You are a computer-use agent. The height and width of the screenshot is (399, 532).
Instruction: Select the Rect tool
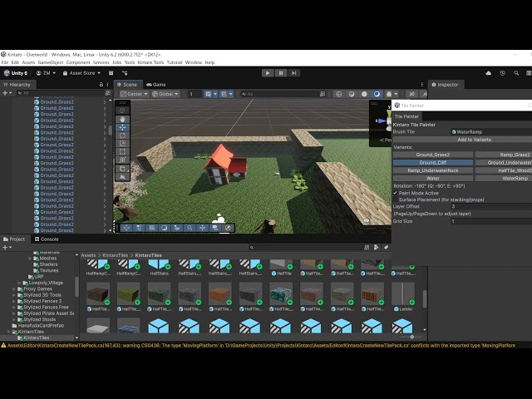pyautogui.click(x=122, y=151)
